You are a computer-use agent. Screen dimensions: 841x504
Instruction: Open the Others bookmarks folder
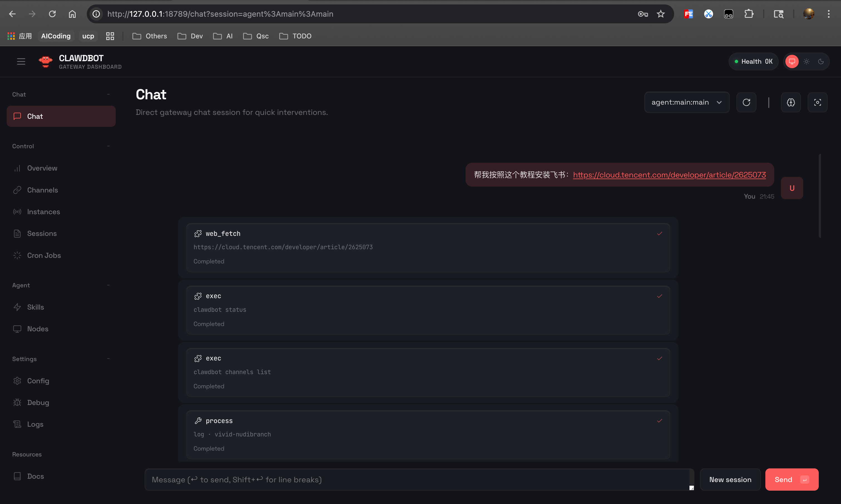149,36
